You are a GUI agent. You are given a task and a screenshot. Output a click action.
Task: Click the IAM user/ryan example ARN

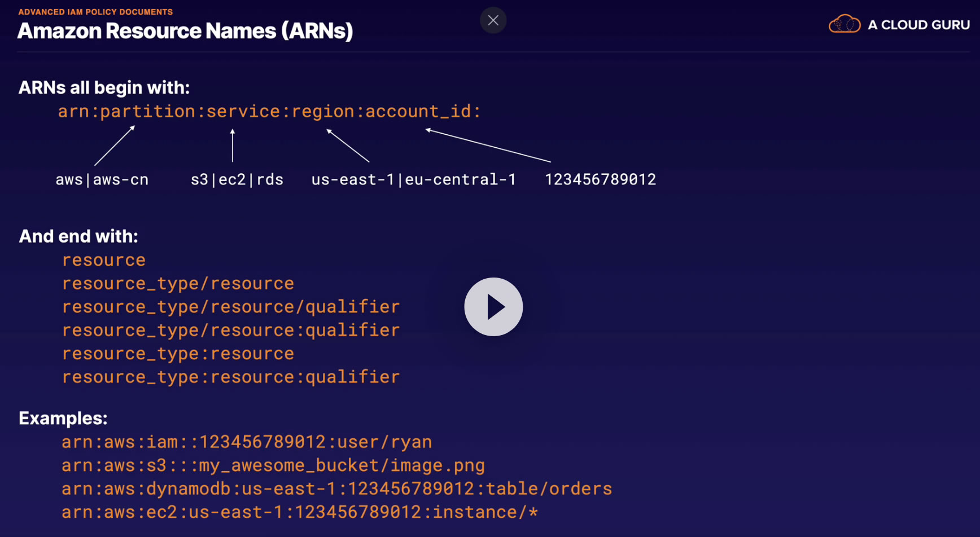(x=247, y=442)
